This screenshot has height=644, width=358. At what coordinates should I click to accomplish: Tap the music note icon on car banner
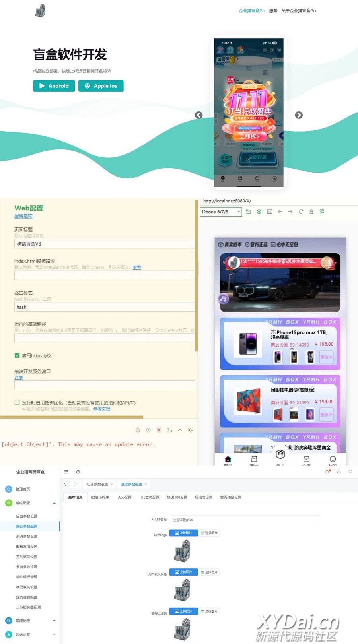(x=224, y=299)
